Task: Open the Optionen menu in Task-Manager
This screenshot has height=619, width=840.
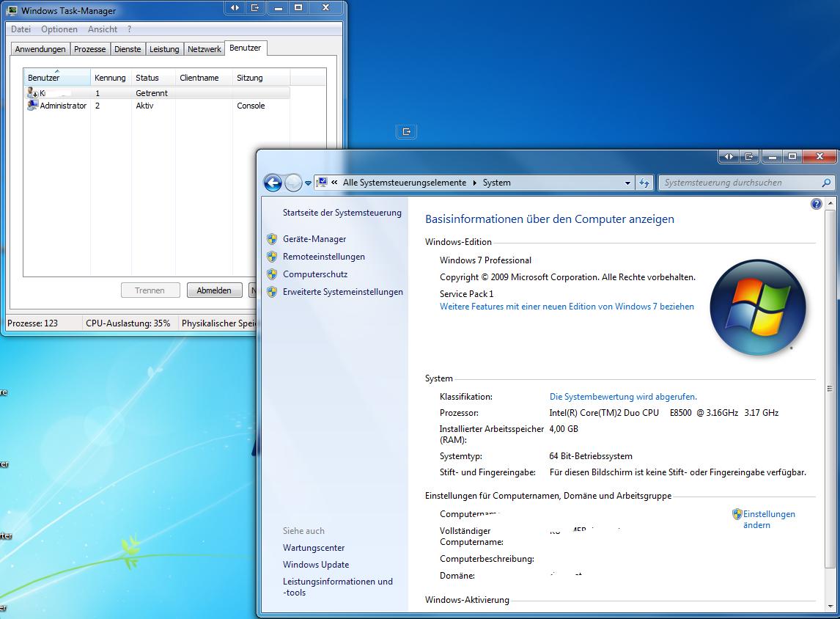Action: click(x=59, y=29)
